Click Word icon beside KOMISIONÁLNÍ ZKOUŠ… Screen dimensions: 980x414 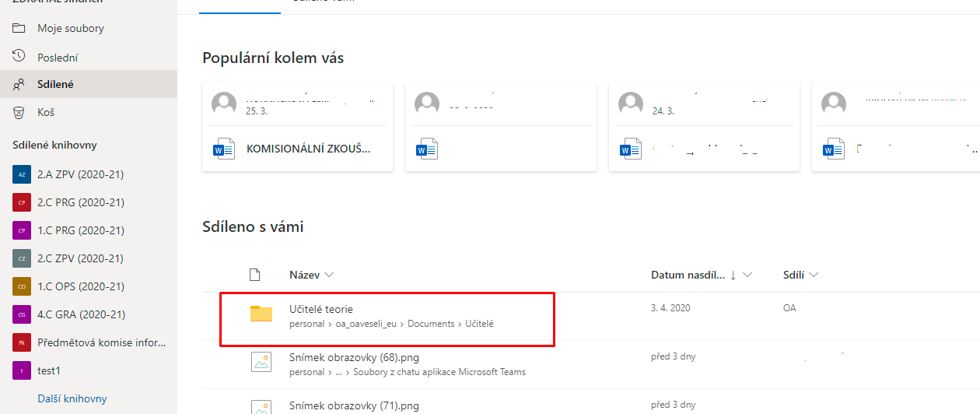tap(224, 148)
